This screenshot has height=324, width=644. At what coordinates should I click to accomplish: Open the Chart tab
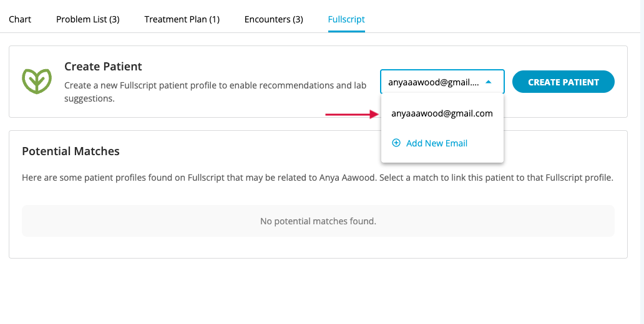pos(20,19)
